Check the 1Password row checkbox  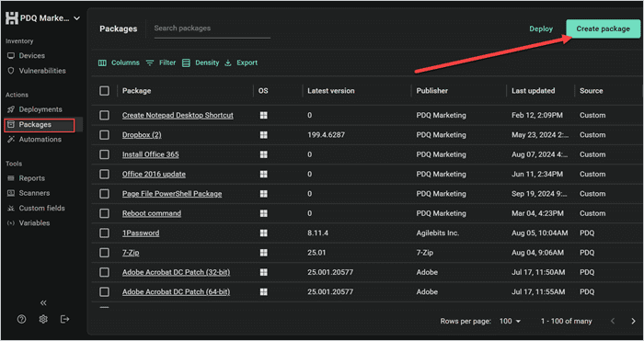[x=104, y=233]
